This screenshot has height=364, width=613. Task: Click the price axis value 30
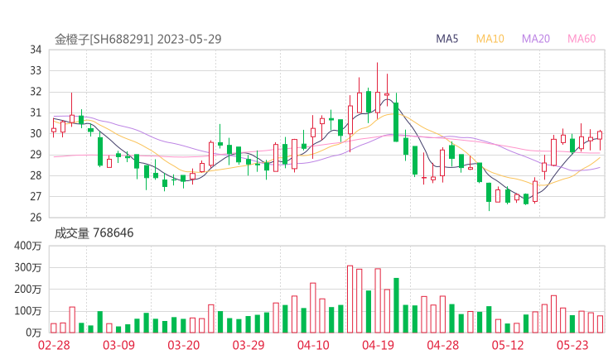tap(36, 133)
